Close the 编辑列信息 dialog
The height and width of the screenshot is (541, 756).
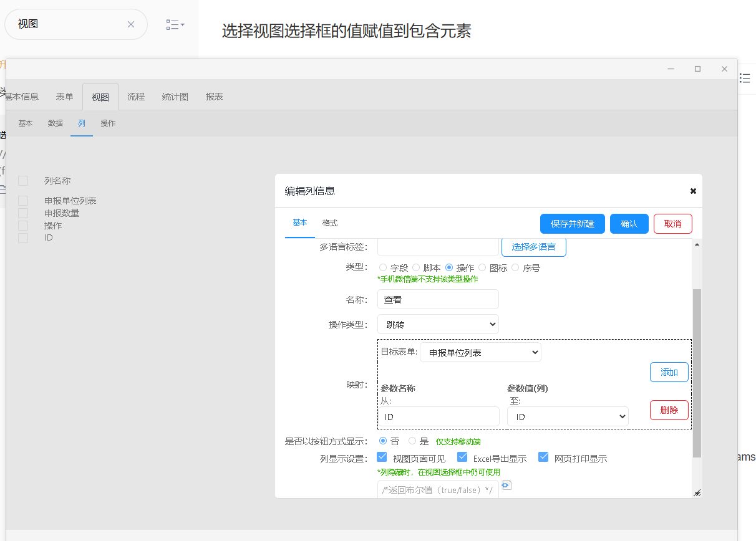(693, 191)
